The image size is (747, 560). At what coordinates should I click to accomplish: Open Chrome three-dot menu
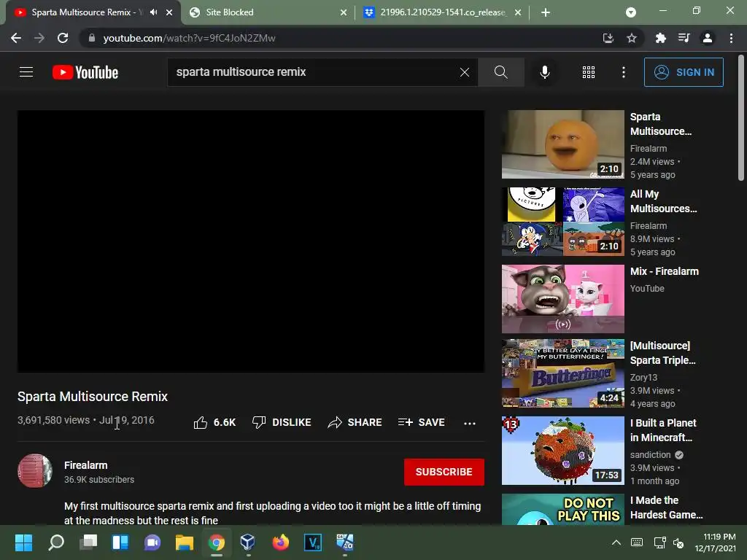coord(731,38)
